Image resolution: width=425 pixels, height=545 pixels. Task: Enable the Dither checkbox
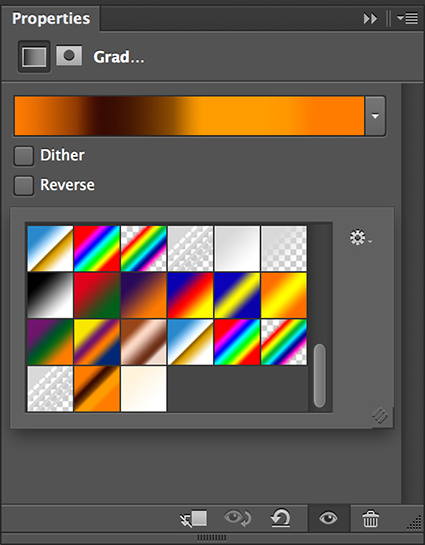(24, 156)
